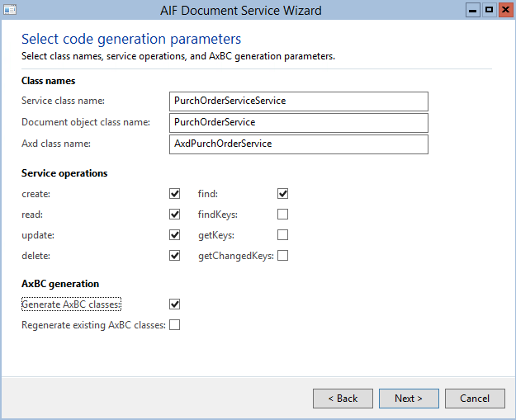Click the wizard window icon in title bar
Image resolution: width=516 pixels, height=420 pixels.
click(10, 10)
